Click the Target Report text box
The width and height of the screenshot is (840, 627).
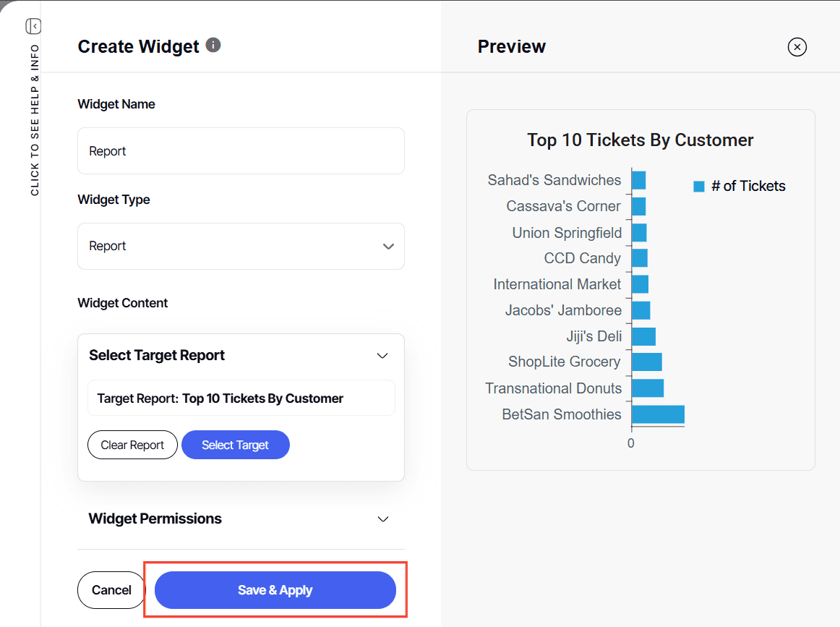click(241, 398)
